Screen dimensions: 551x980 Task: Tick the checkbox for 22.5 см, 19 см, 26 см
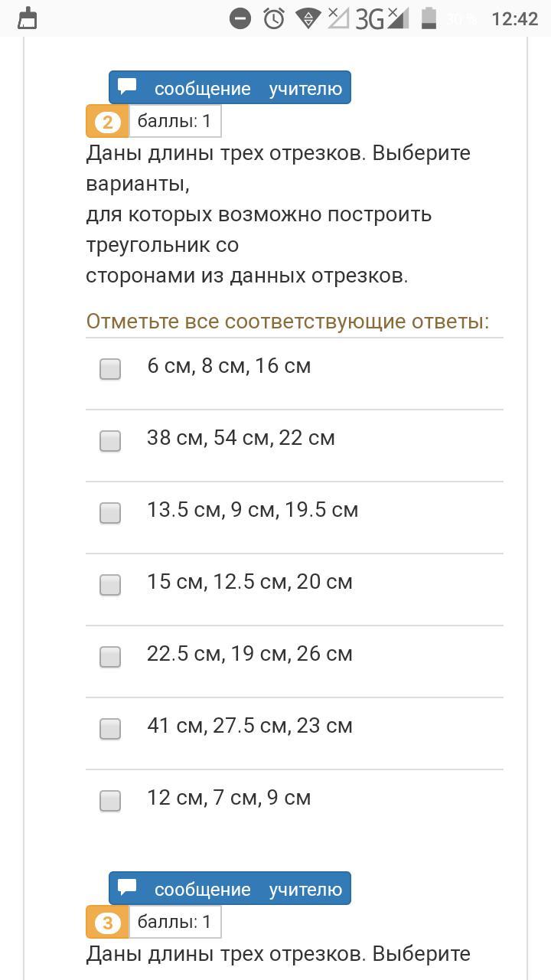(110, 657)
